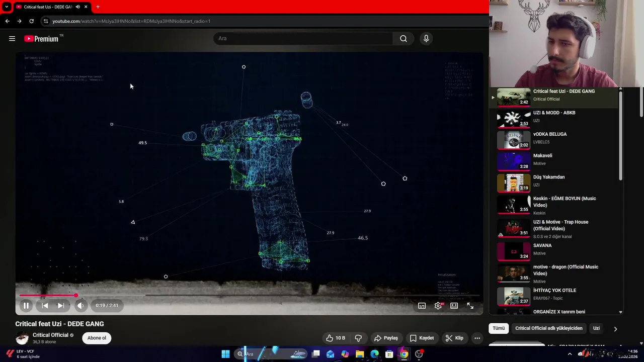
Task: Select currently playing Critical feat Uzi playlist item
Action: (x=553, y=97)
